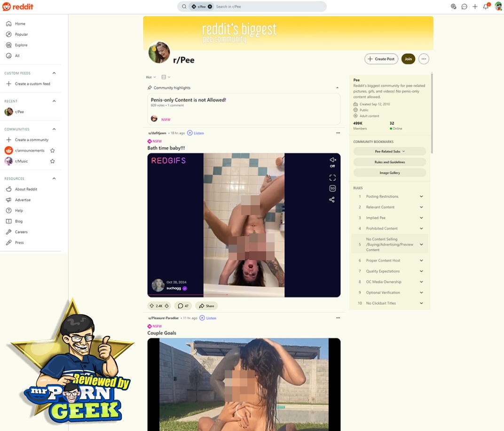Open the Explore sidebar icon
504x431 pixels.
[x=8, y=45]
